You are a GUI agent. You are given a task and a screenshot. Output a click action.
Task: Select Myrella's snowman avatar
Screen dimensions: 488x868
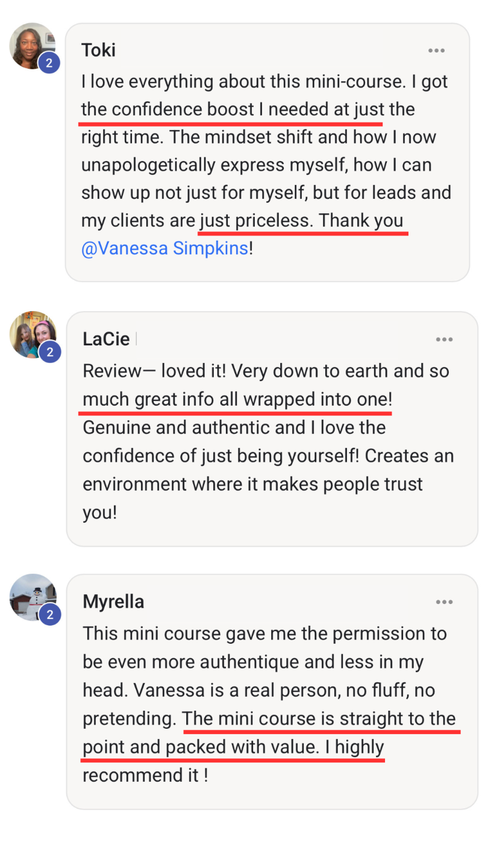[33, 596]
